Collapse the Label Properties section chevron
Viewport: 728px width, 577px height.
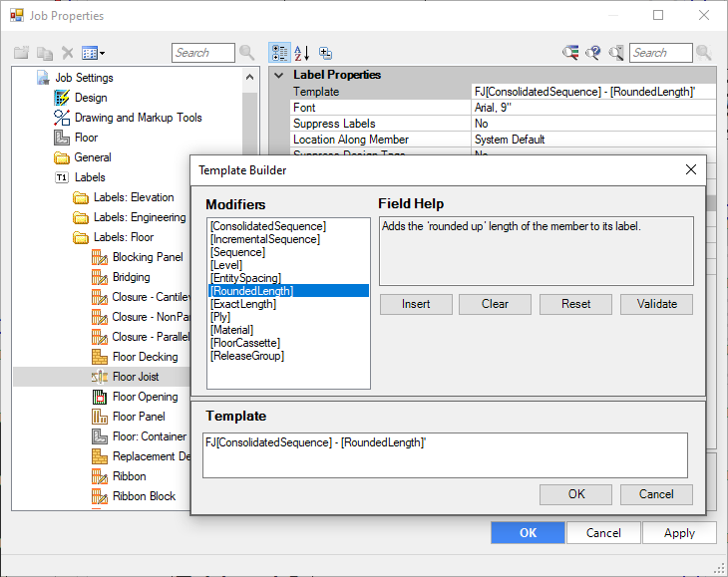278,75
